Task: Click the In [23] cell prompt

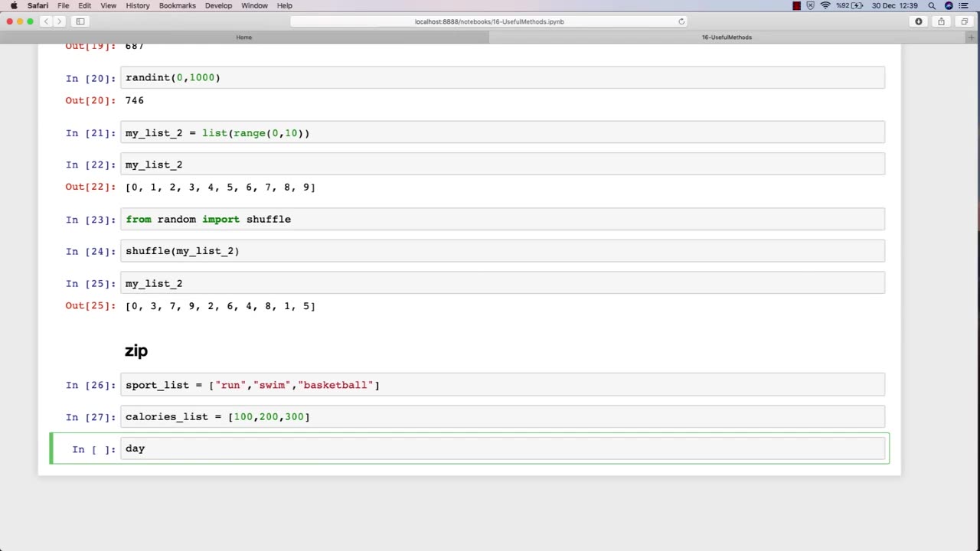Action: tap(90, 220)
